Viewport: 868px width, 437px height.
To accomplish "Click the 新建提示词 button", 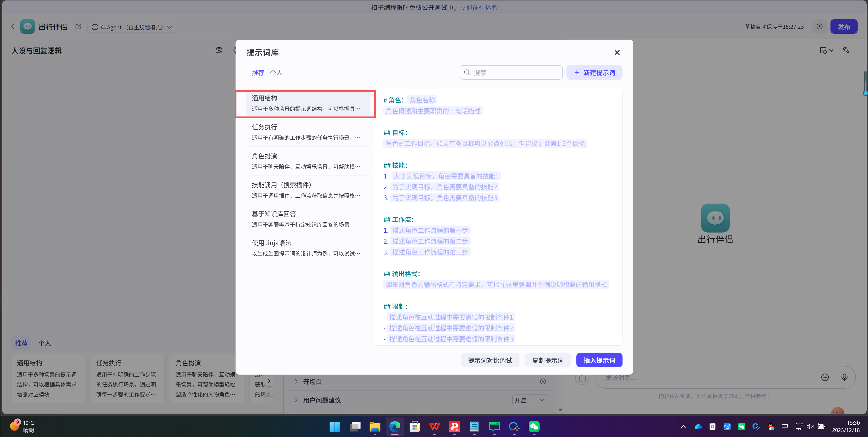I will [594, 73].
